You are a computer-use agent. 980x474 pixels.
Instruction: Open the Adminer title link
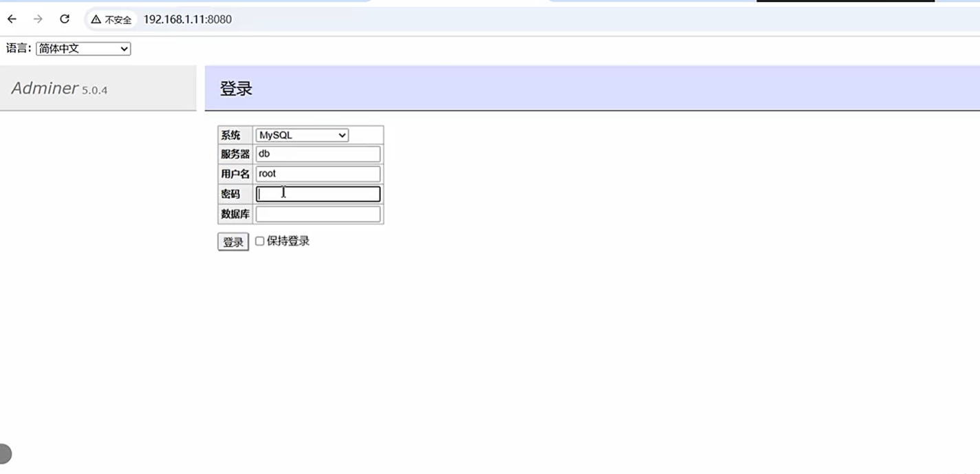45,88
